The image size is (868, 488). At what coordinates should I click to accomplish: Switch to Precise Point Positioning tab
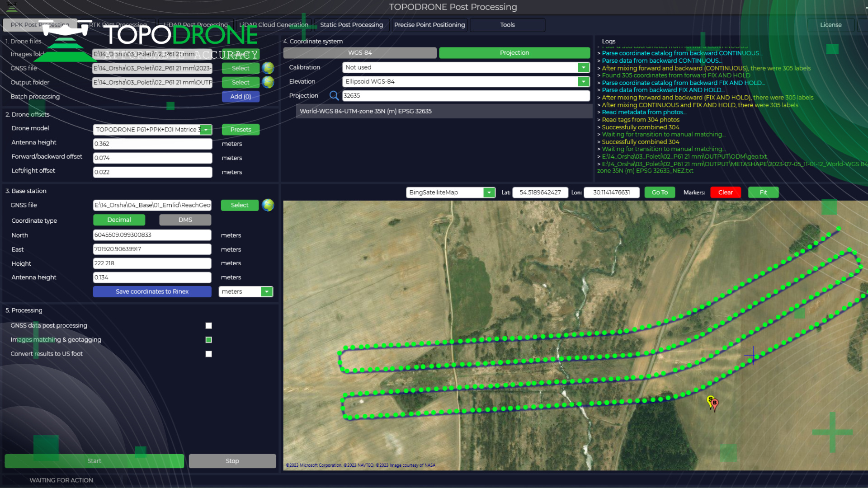click(x=429, y=25)
